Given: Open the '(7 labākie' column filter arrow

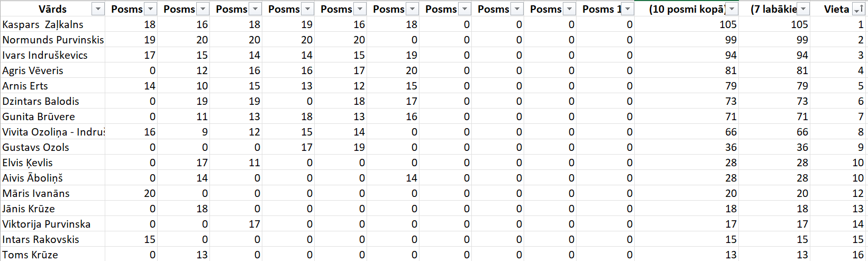Looking at the screenshot, I should click(x=803, y=9).
